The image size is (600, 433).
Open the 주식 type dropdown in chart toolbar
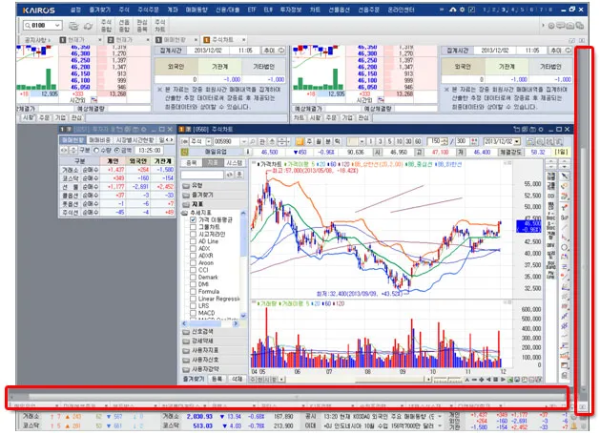click(x=209, y=142)
